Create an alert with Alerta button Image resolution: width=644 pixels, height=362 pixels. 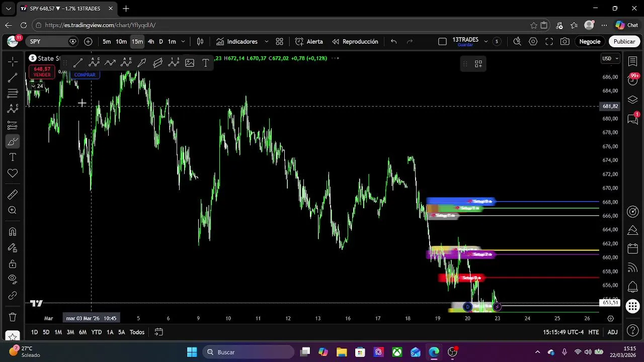309,42
